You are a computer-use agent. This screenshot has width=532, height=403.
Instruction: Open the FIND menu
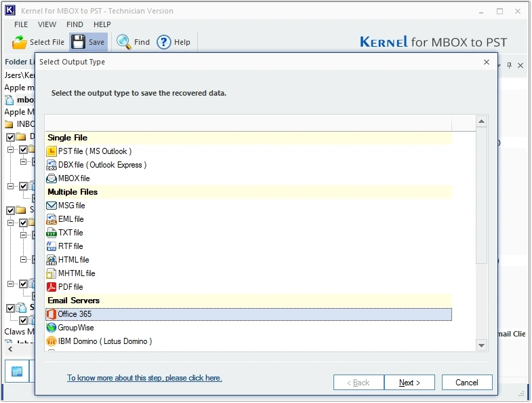(x=75, y=24)
